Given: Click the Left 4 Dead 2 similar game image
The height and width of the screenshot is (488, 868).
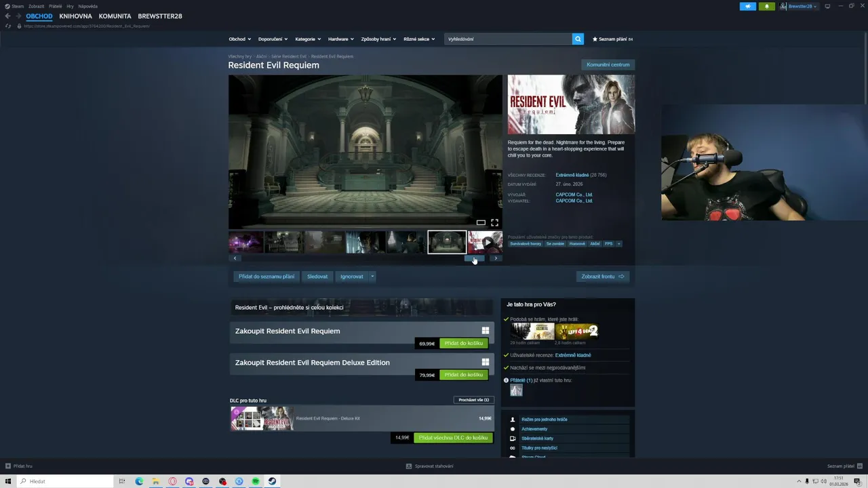Looking at the screenshot, I should coord(576,331).
